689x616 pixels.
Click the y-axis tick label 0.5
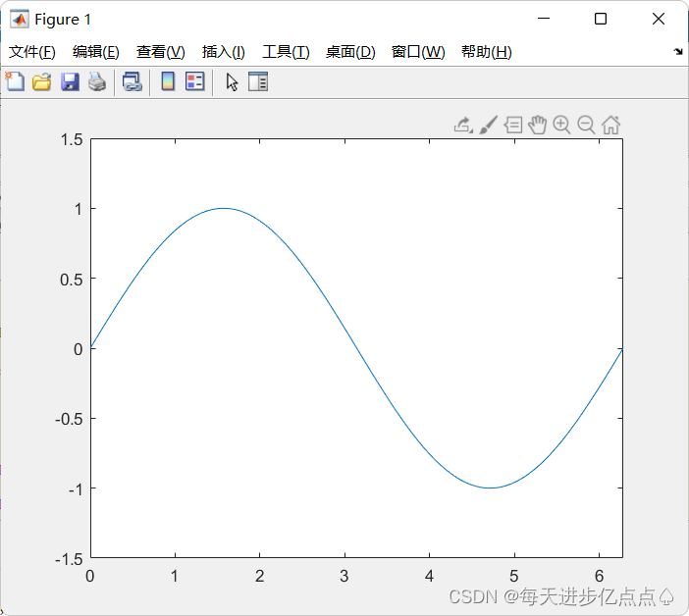(72, 280)
